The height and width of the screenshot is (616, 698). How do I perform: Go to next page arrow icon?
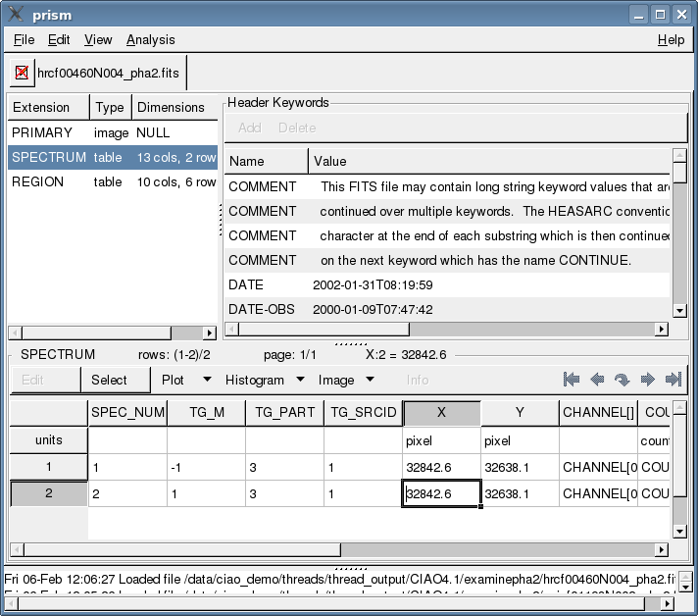point(647,380)
